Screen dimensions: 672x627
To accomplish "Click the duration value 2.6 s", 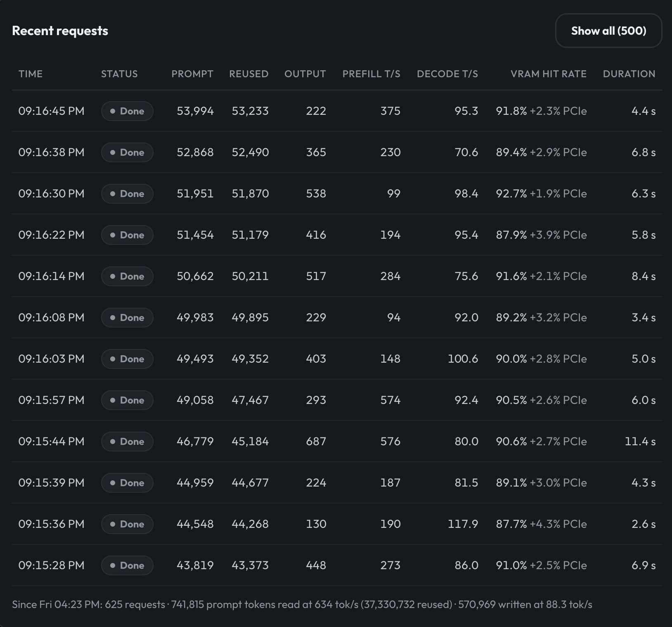I will (644, 524).
